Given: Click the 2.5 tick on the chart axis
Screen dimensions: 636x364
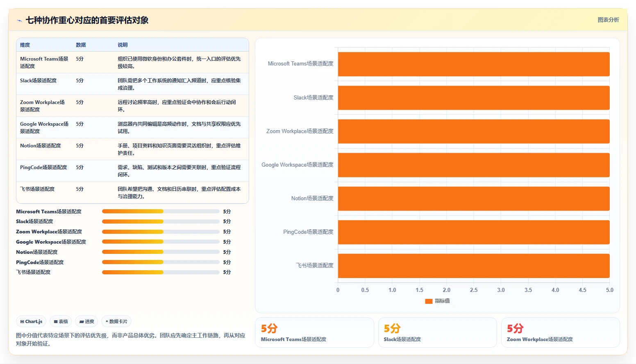Looking at the screenshot, I should pyautogui.click(x=474, y=290).
